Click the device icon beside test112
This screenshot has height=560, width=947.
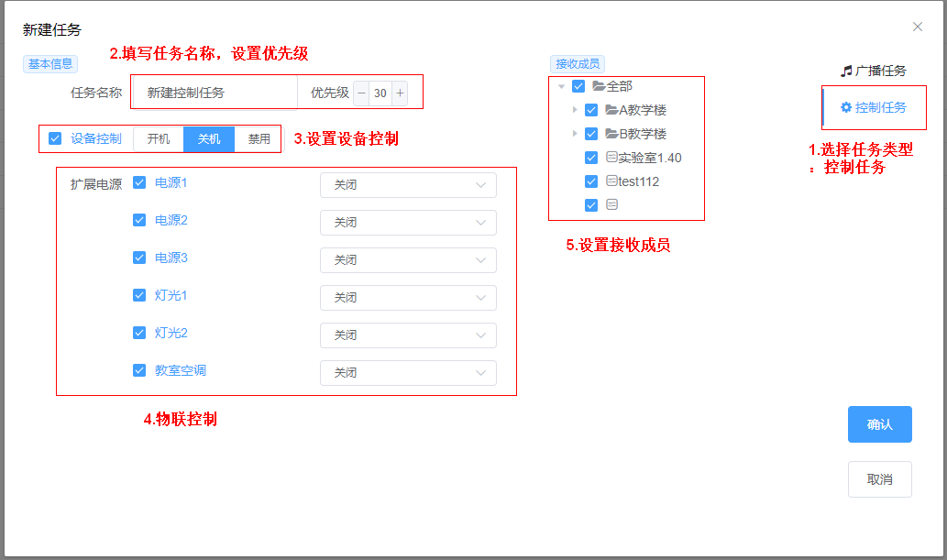click(x=611, y=181)
